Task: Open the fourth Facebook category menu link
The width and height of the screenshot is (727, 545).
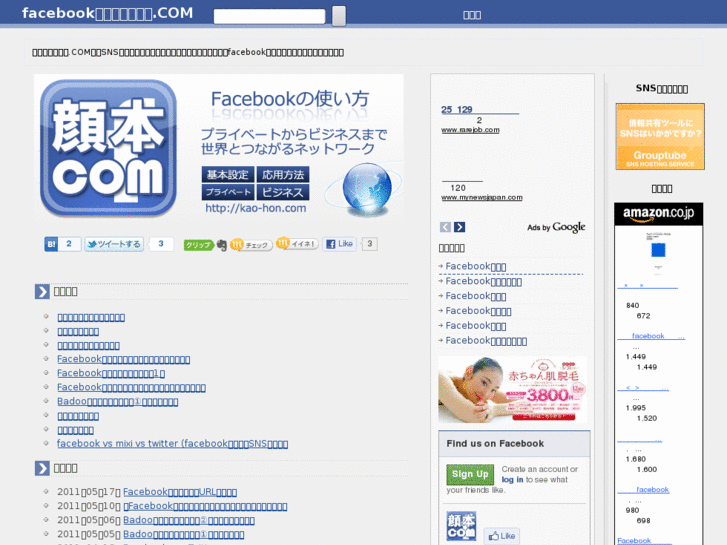Action: pos(478,311)
